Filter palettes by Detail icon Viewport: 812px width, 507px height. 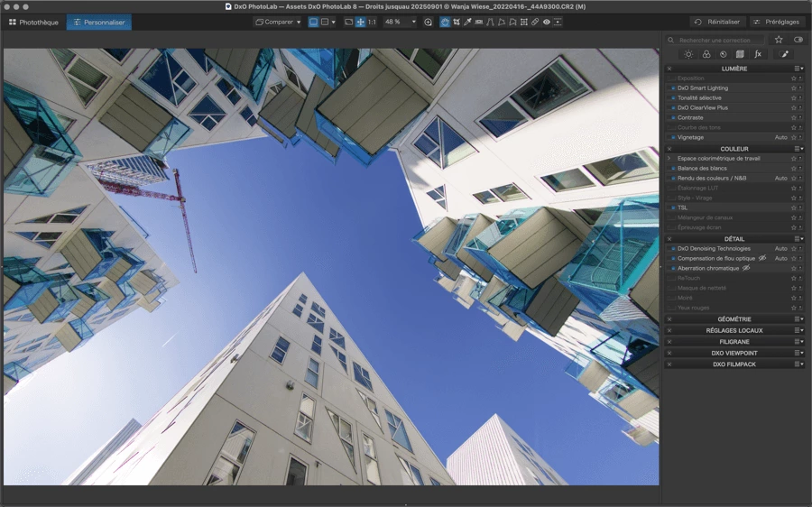tap(724, 54)
